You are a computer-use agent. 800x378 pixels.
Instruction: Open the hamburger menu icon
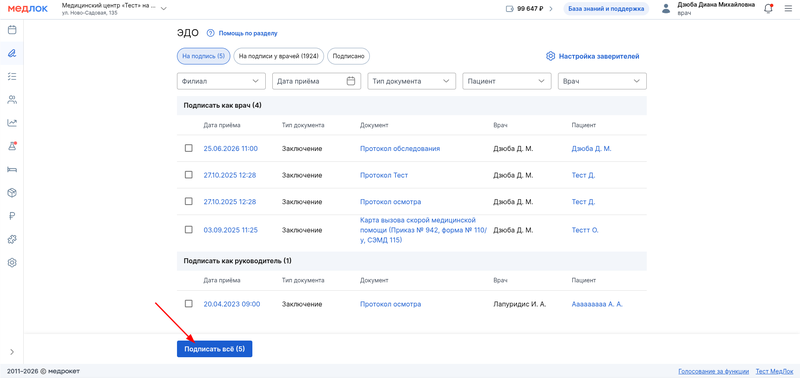point(788,9)
